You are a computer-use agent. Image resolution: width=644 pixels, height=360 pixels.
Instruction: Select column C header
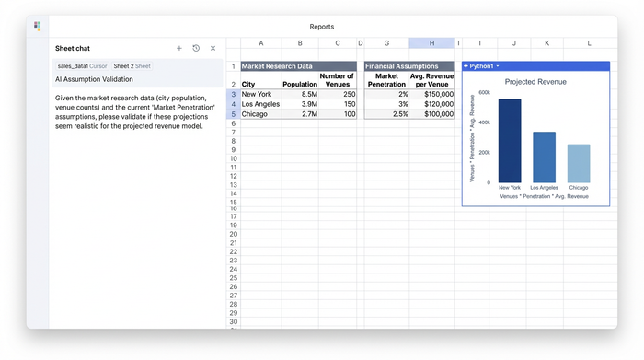pos(338,43)
